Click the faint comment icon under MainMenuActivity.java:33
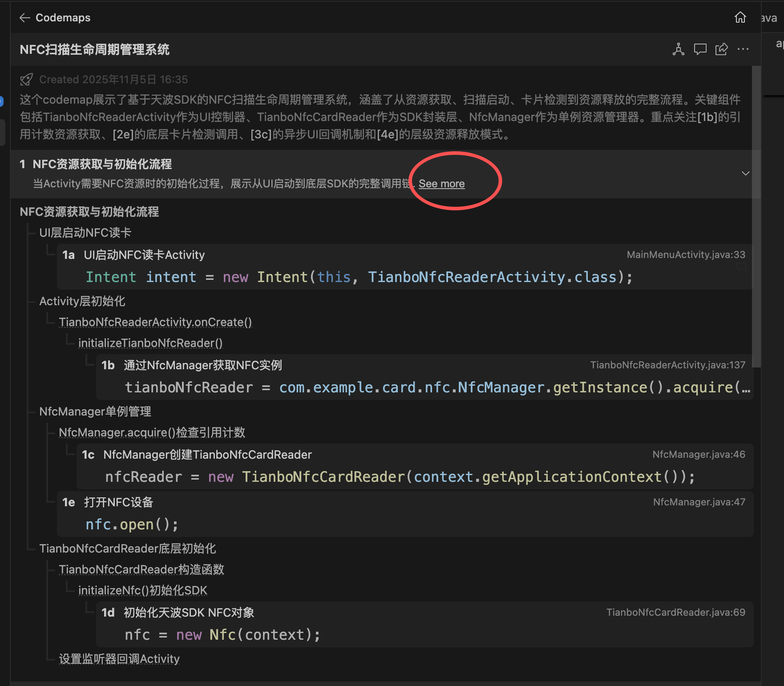The width and height of the screenshot is (784, 686). [741, 266]
